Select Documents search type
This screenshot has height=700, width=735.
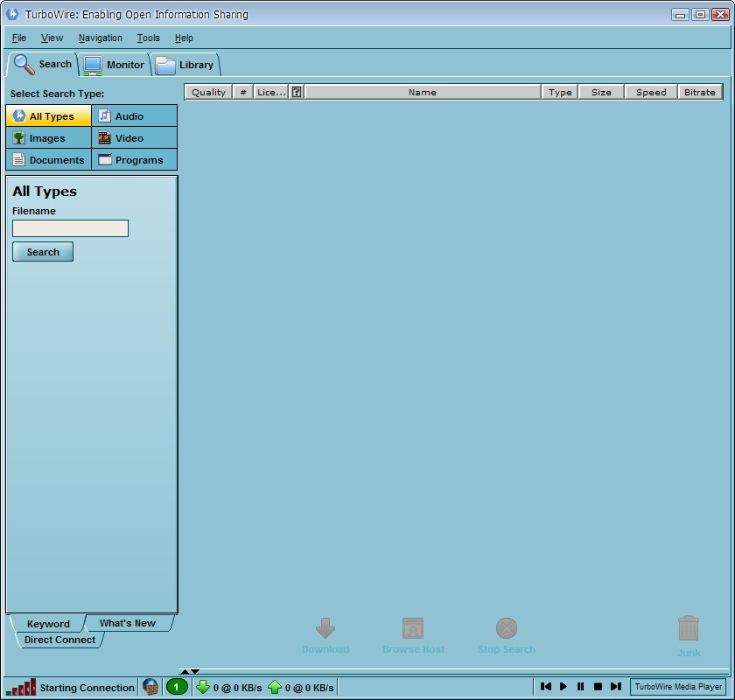49,160
